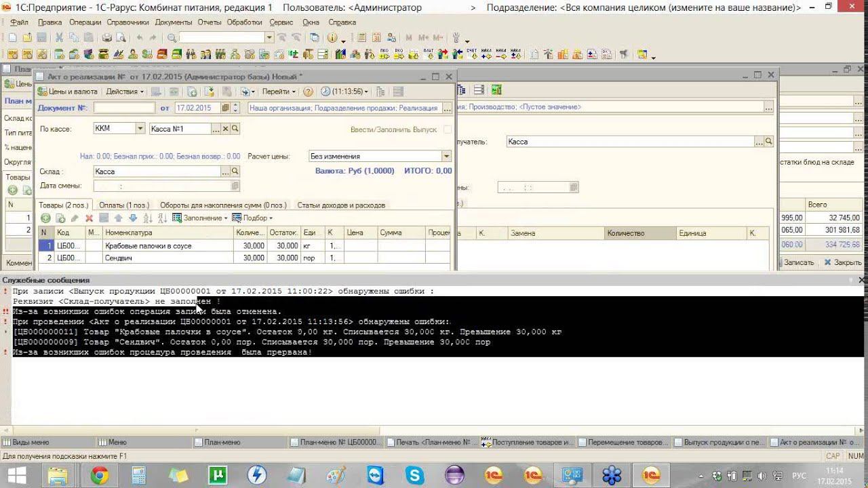The width and height of the screenshot is (868, 488).
Task: Click the ellipsis button of Склад field
Action: point(226,171)
